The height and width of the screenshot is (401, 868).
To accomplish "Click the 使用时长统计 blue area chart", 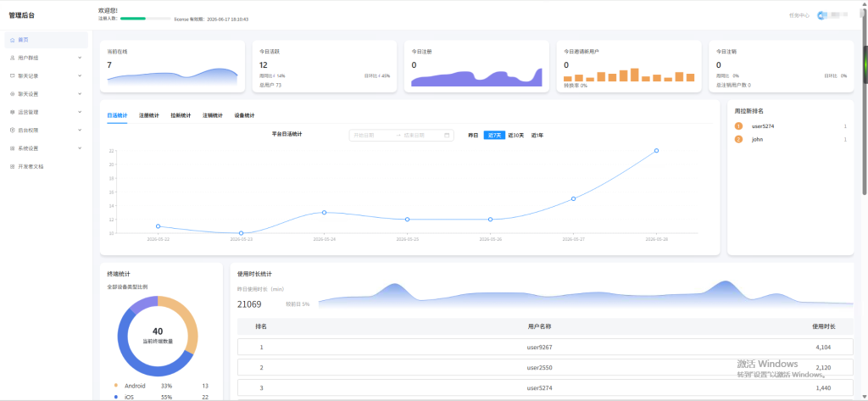I will point(586,293).
